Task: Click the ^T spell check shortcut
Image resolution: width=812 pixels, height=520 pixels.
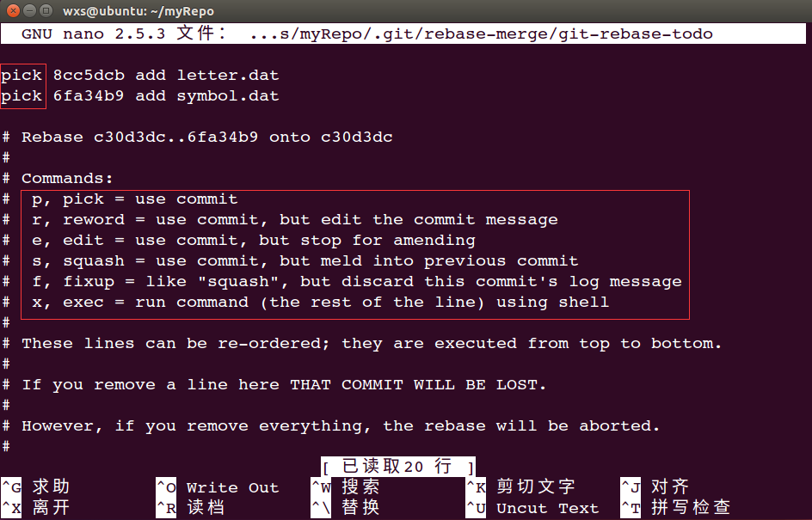Action: [676, 508]
